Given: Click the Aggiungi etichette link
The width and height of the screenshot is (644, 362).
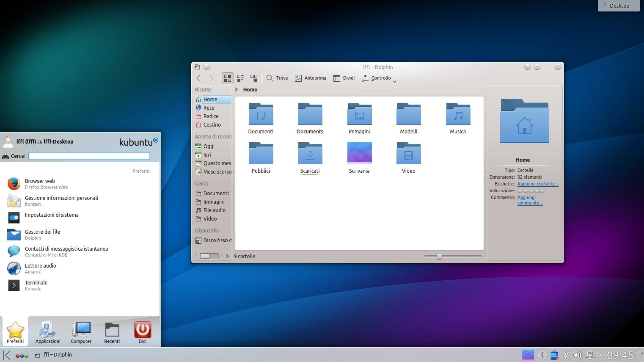Looking at the screenshot, I should coord(538,184).
